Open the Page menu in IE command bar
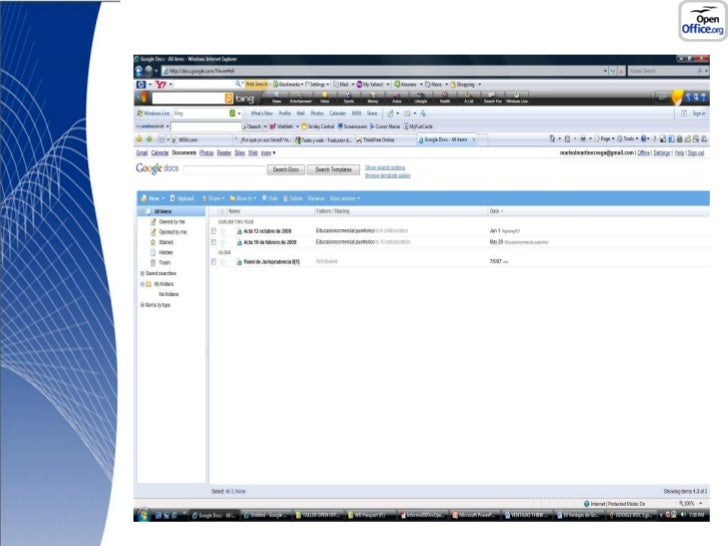Screen dimensions: 728x546 click(x=604, y=139)
